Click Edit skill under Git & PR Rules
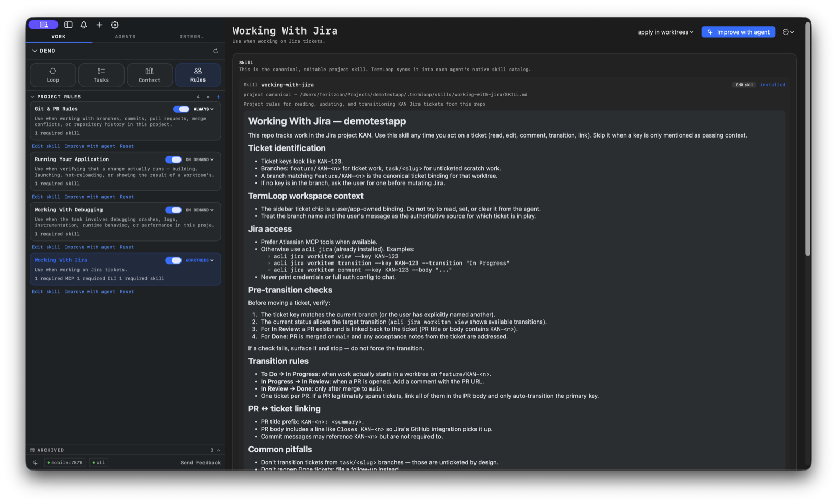Screen dimensions: 837x504 pyautogui.click(x=46, y=146)
